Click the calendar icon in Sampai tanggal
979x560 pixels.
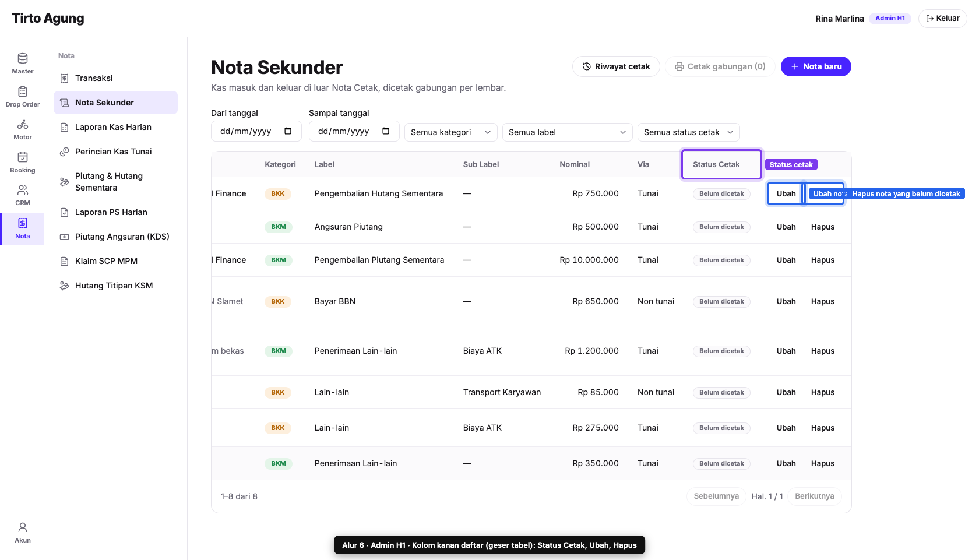(x=386, y=131)
